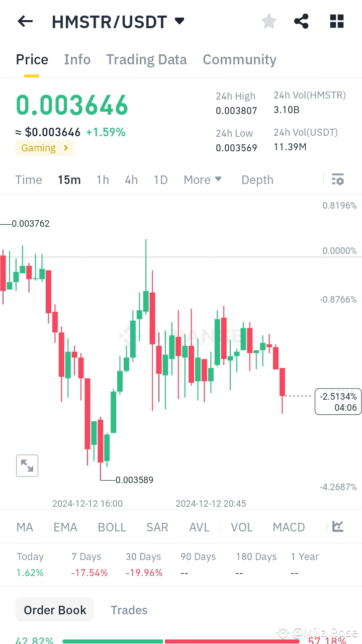Expand chart to fullscreen mode

(x=27, y=465)
